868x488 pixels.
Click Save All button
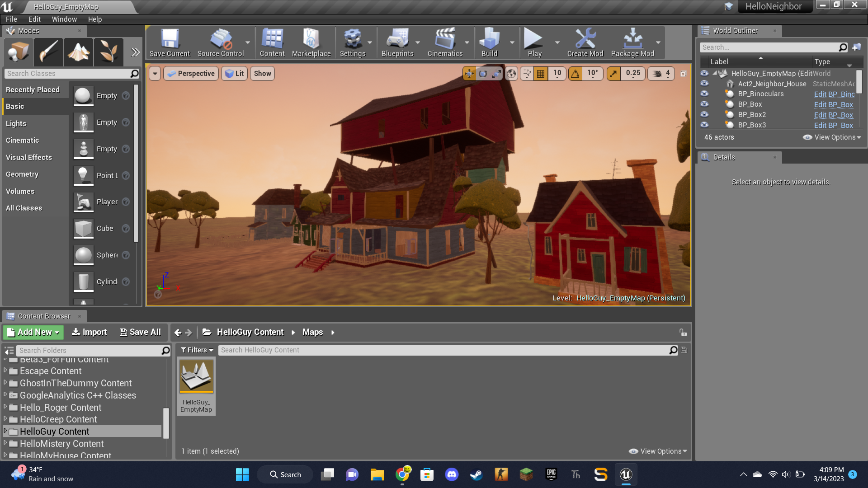pyautogui.click(x=140, y=332)
